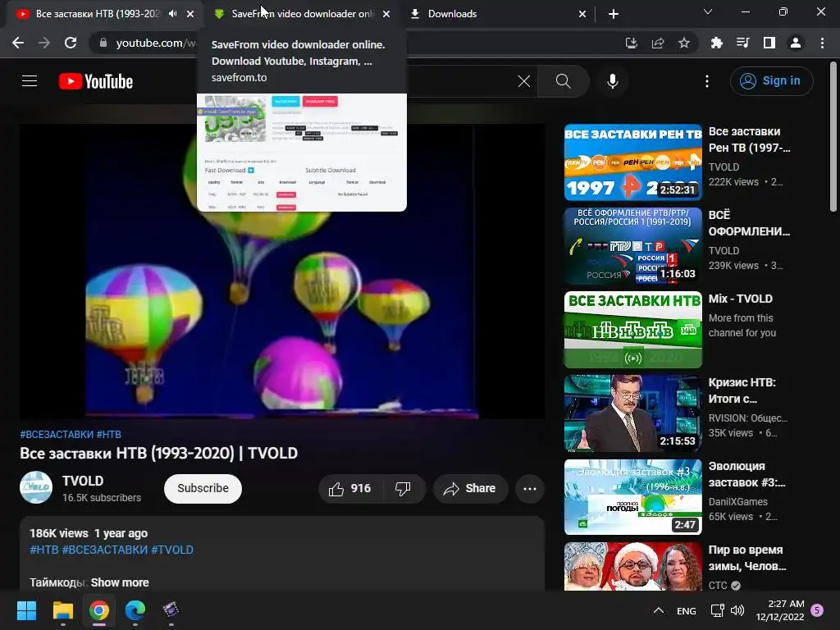Open the system tray volume icon
Viewport: 840px width, 630px height.
tap(737, 610)
